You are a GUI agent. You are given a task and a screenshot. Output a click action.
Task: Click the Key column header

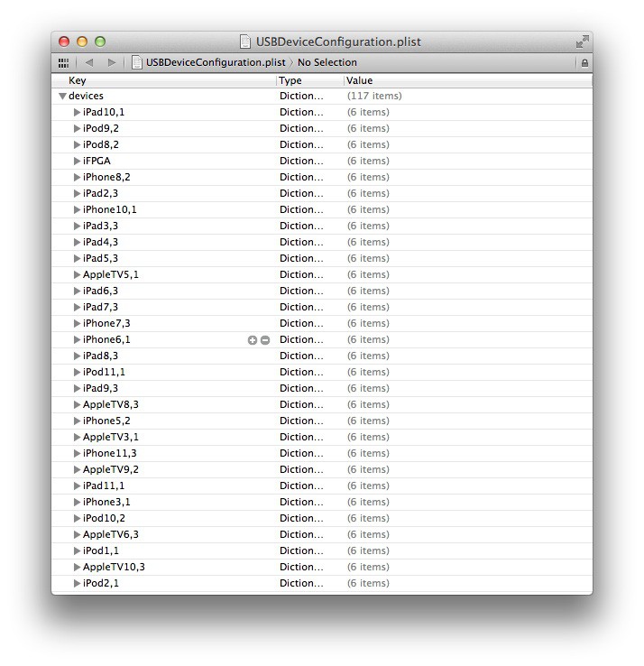78,80
